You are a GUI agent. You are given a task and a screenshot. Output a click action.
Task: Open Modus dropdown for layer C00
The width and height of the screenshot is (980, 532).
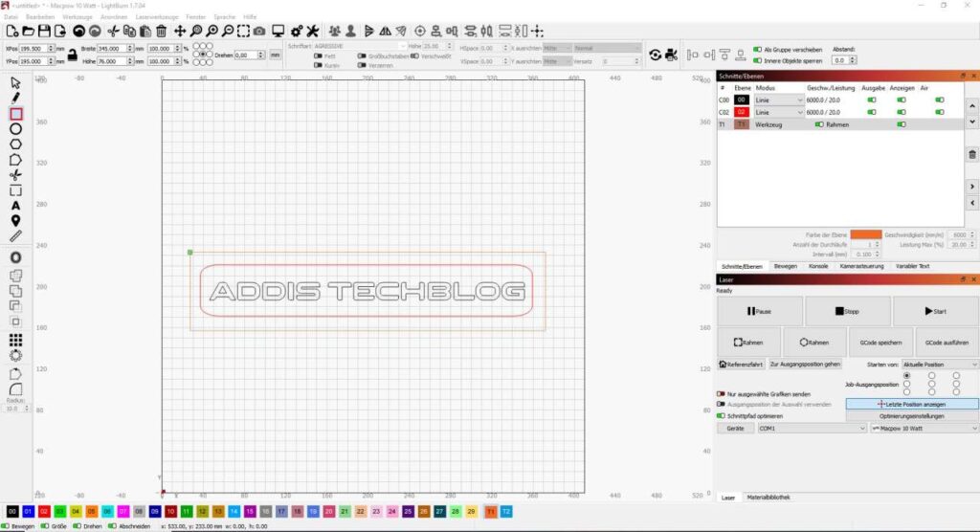(x=779, y=100)
